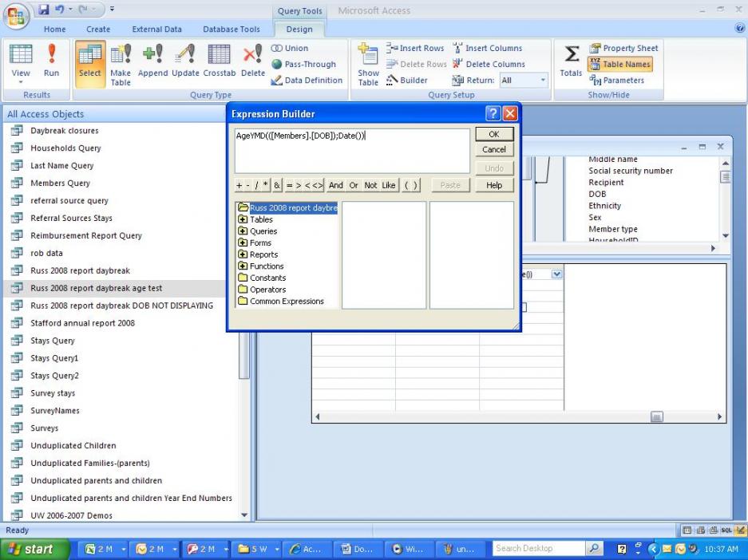Open the Create tab
This screenshot has height=560, width=748.
[98, 29]
